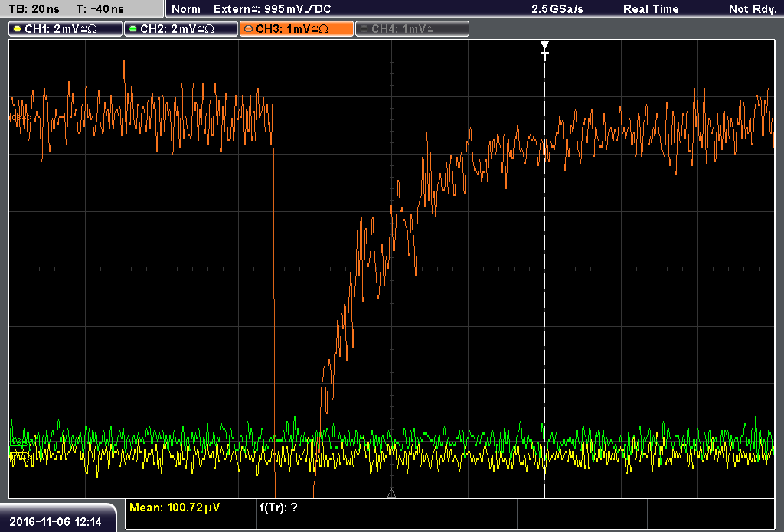
Task: Click the Extern 995 mV trigger source readout
Action: tap(273, 9)
